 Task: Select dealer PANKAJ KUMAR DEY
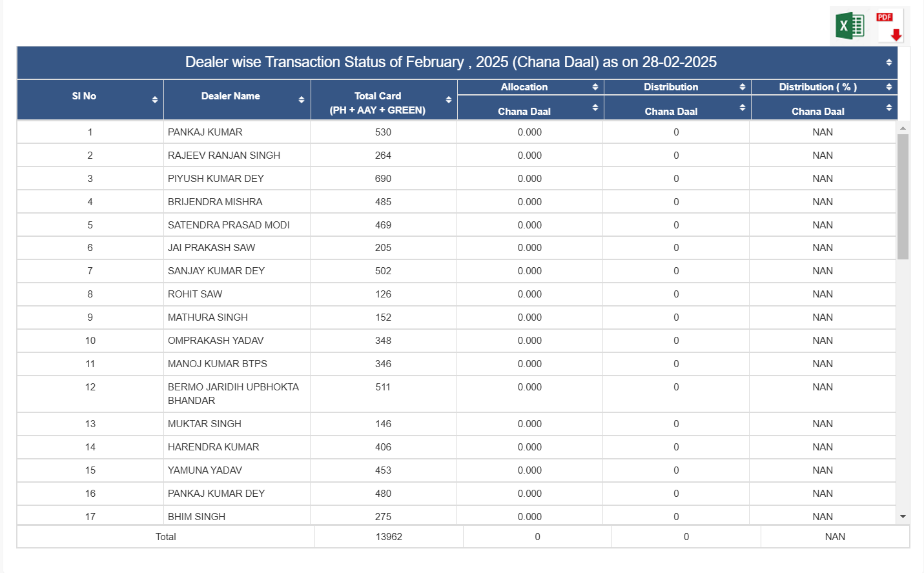(216, 494)
